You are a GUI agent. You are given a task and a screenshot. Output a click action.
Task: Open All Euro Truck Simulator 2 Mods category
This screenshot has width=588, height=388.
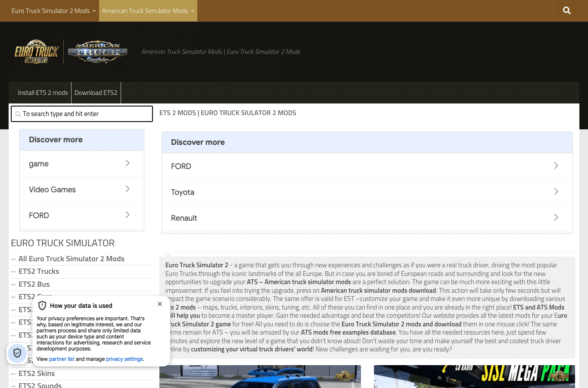tap(72, 259)
